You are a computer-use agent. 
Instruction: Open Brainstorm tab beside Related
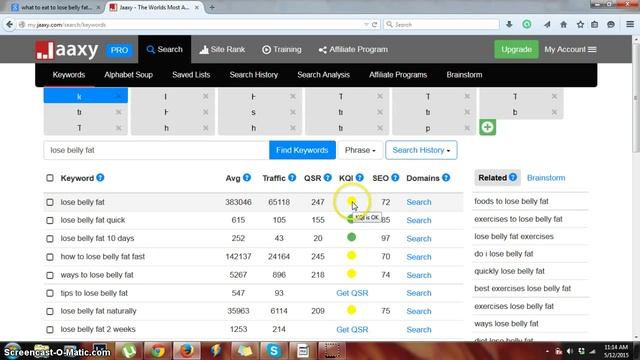click(546, 178)
